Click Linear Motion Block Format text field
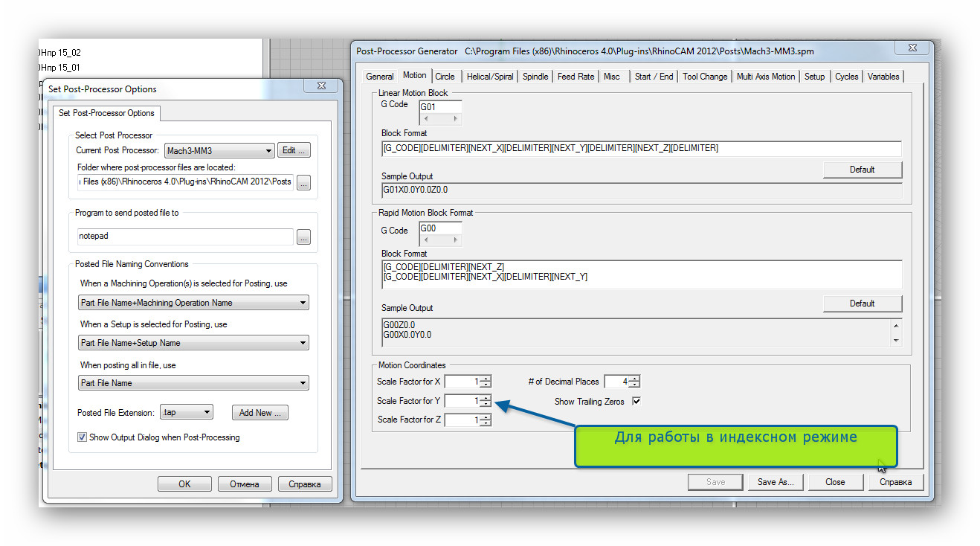Viewport: 980px width, 546px height. [x=640, y=148]
